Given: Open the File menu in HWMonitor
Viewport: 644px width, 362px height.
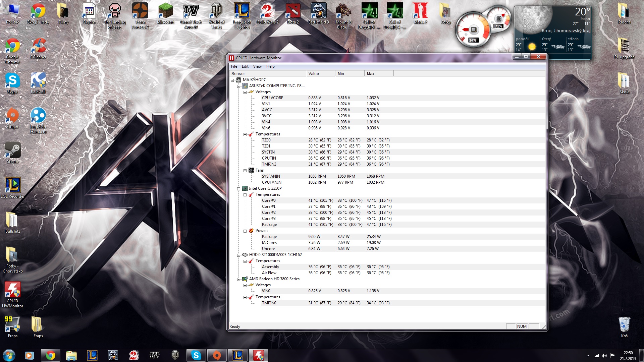Looking at the screenshot, I should click(234, 66).
